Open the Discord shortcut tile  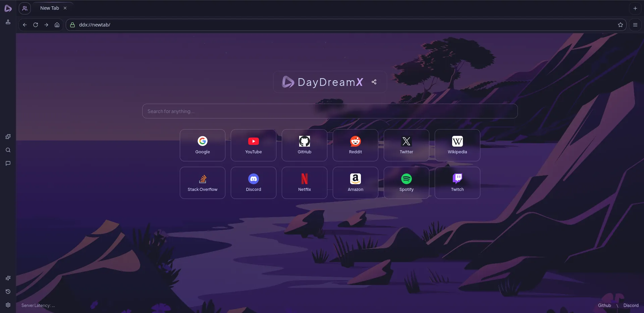point(254,183)
